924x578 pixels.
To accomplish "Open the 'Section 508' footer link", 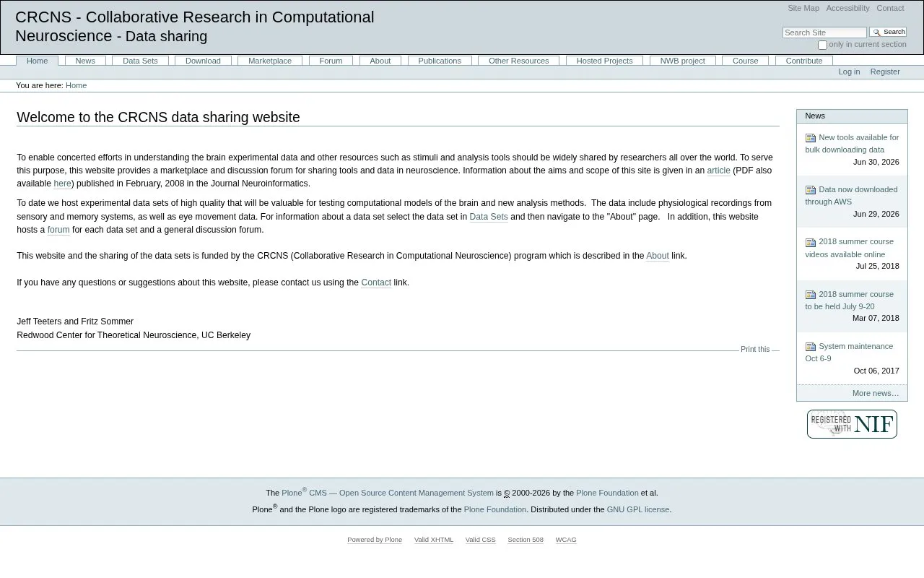I will click(x=526, y=540).
